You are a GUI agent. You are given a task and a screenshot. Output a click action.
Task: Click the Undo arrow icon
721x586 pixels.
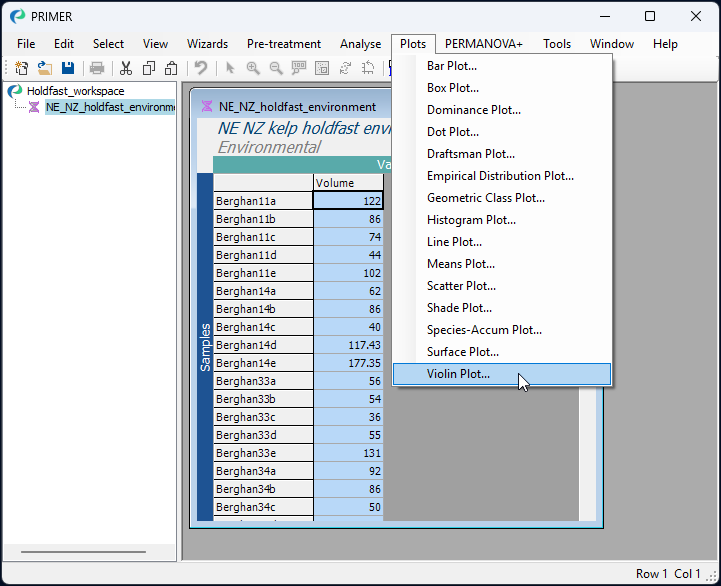coord(201,68)
